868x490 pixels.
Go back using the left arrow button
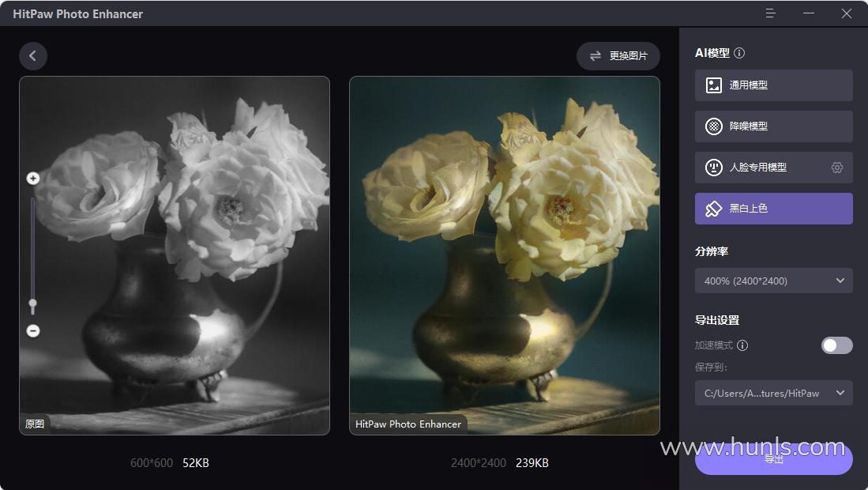click(32, 56)
